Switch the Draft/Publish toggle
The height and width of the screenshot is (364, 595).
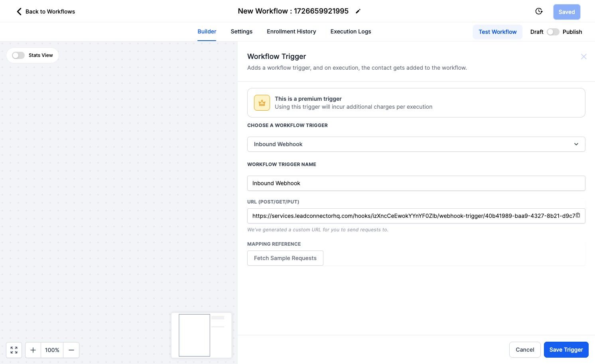point(553,32)
